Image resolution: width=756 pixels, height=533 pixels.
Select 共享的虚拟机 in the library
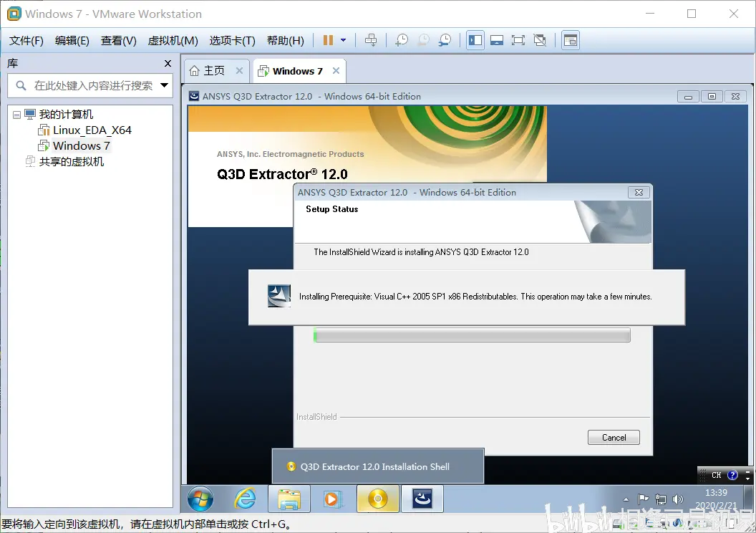[72, 162]
